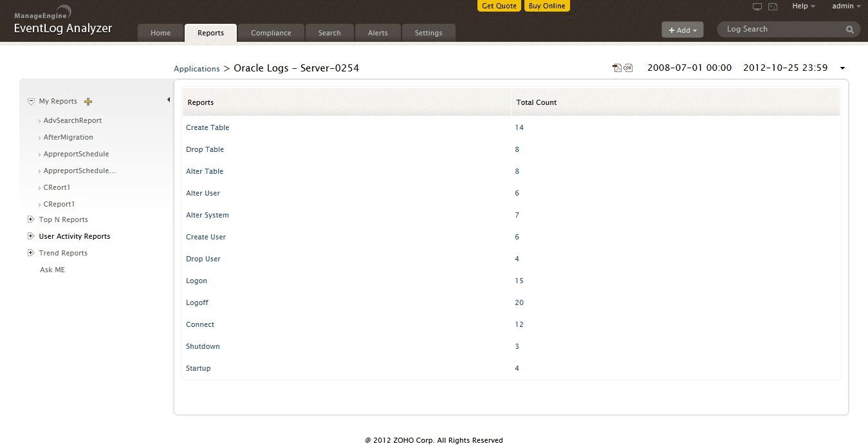Open the admin account dropdown
Viewport: 868px width, 446px height.
pyautogui.click(x=846, y=6)
